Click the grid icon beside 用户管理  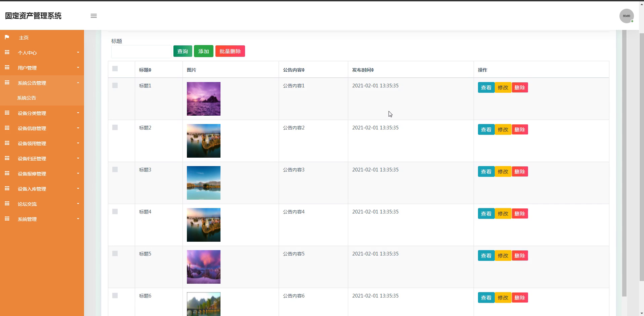click(x=7, y=68)
